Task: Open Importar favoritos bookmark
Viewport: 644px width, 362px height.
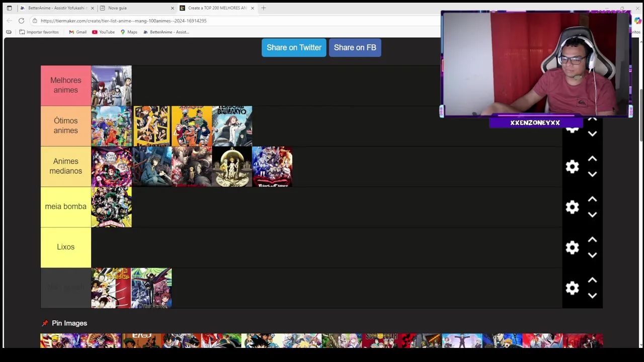Action: (x=39, y=32)
